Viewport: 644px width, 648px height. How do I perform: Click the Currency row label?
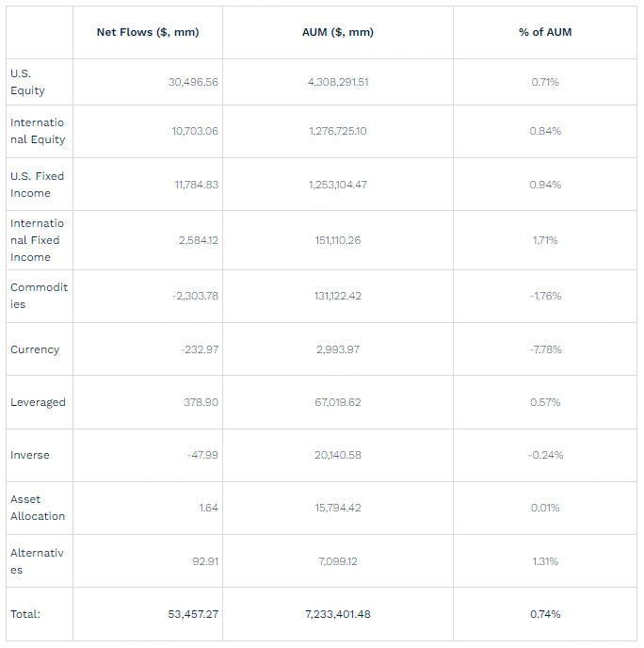(x=35, y=349)
